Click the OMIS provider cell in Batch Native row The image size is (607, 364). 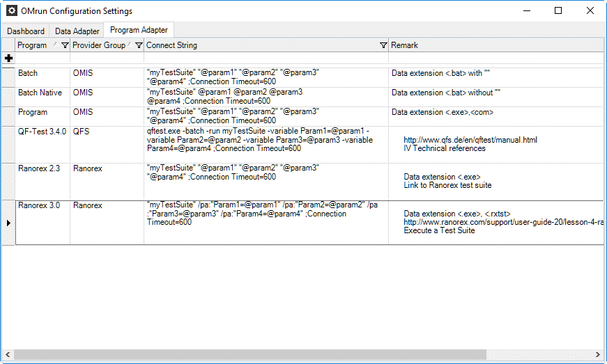point(107,97)
